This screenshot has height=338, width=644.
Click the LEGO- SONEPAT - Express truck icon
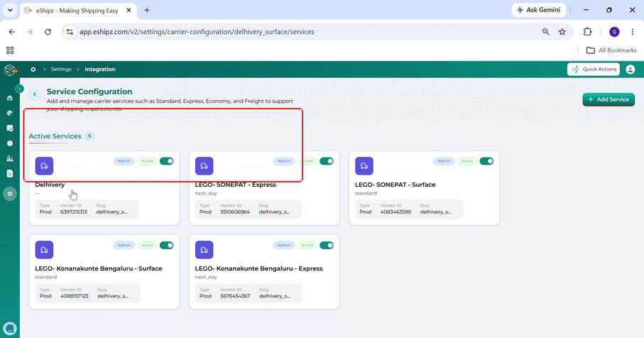click(x=204, y=166)
